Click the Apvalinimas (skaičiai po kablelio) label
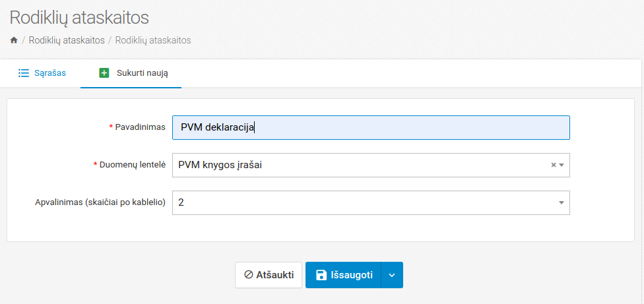The width and height of the screenshot is (644, 304). tap(100, 202)
